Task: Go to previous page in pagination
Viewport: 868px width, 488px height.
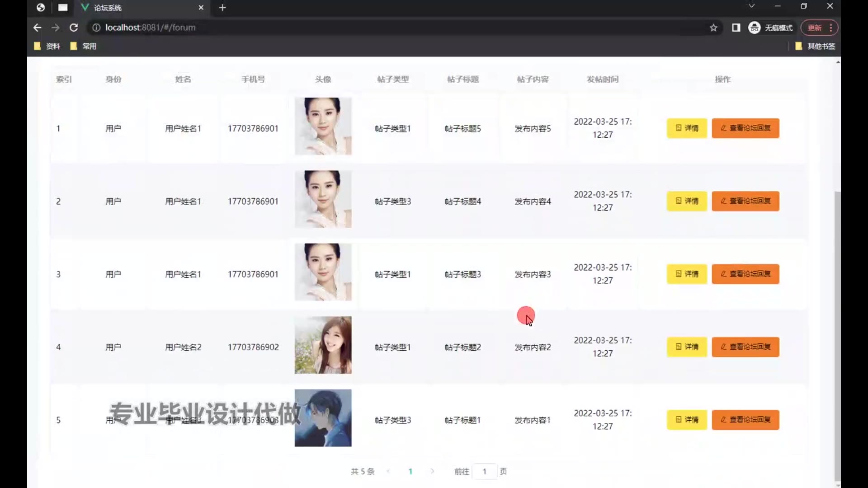Action: 388,471
